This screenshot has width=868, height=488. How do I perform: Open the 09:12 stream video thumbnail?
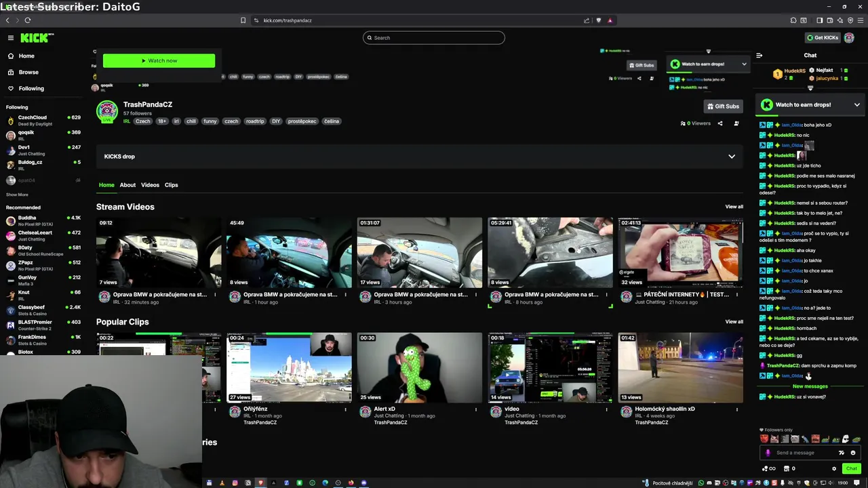(x=159, y=253)
